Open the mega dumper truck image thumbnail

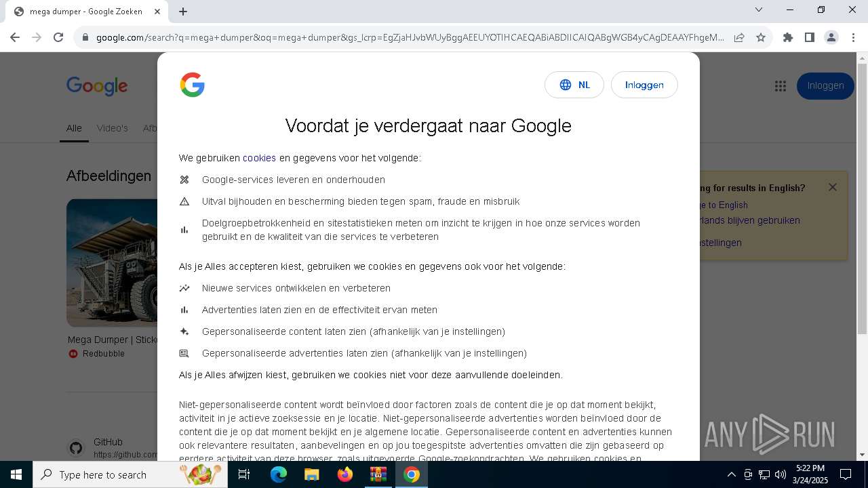coord(112,262)
